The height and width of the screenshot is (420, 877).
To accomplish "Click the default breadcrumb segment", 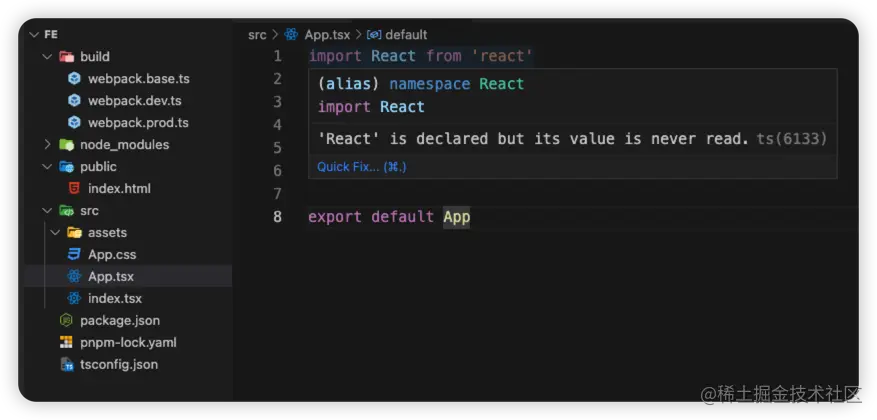I will (x=407, y=35).
